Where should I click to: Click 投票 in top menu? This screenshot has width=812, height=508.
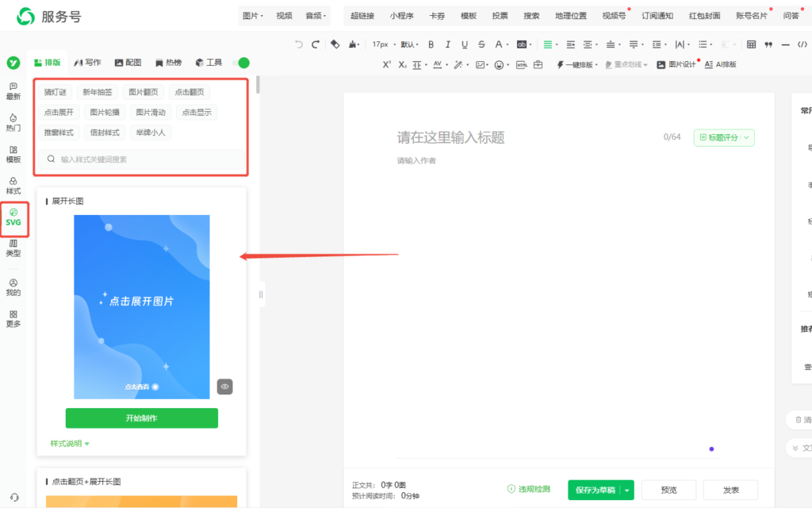pos(500,16)
